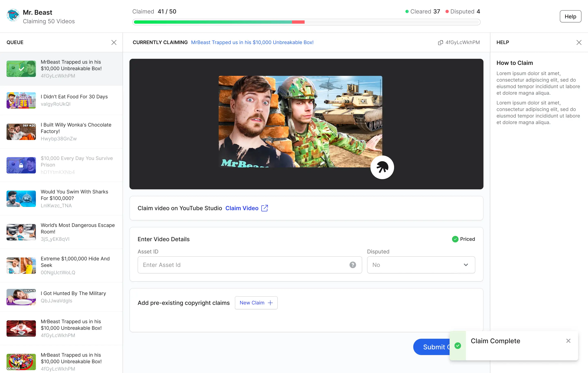Click the Help button in header

point(570,16)
